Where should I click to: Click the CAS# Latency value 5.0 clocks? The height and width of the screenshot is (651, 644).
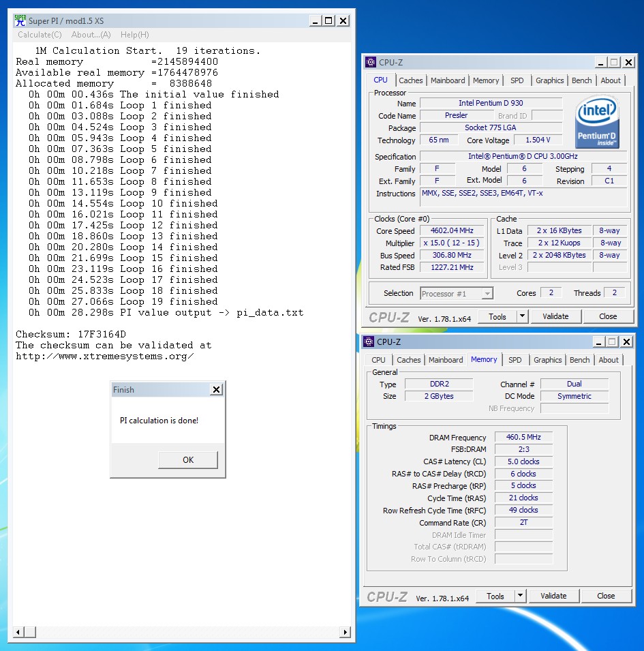523,461
